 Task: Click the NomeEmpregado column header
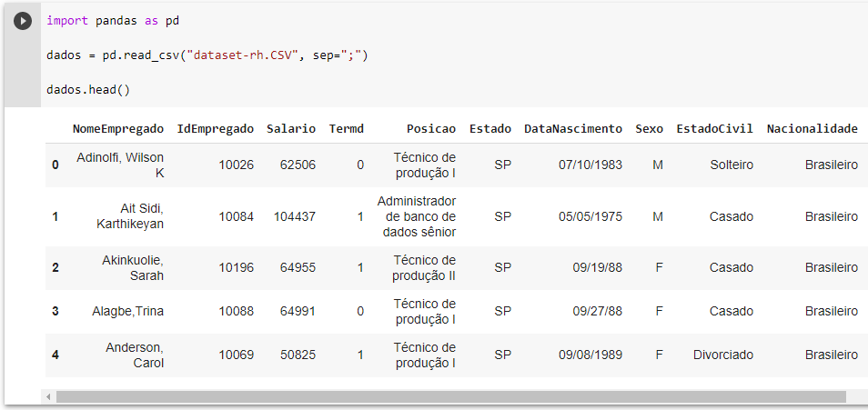118,128
